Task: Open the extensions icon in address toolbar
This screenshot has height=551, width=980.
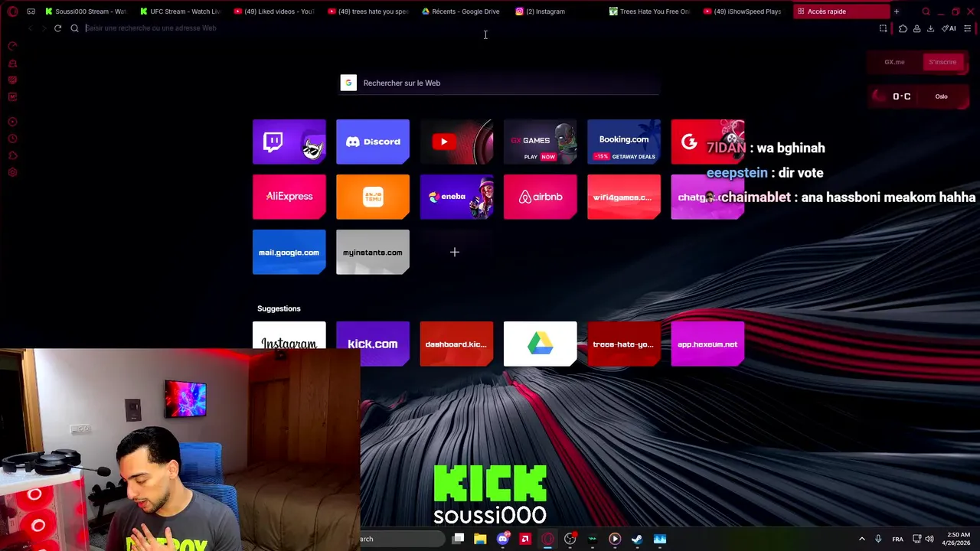Action: tap(903, 28)
